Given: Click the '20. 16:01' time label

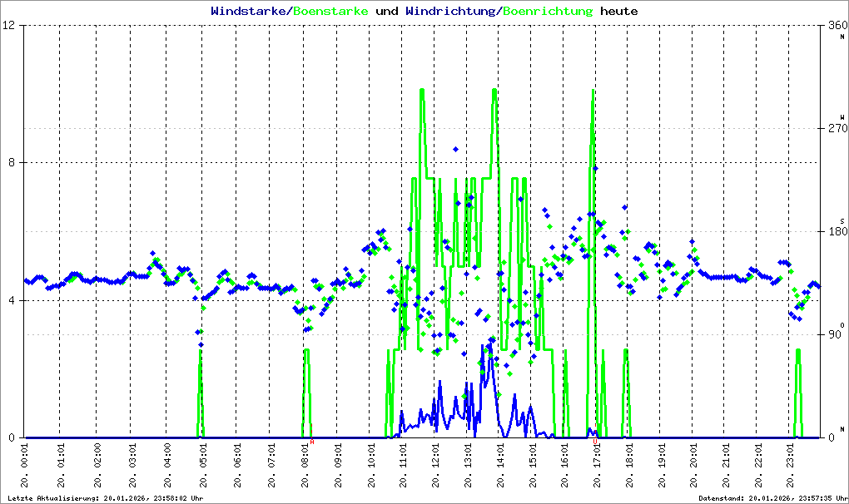Looking at the screenshot, I should click(x=564, y=466).
